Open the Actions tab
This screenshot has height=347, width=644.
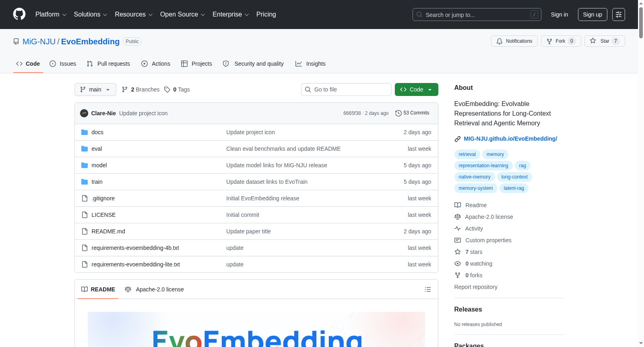tap(156, 64)
